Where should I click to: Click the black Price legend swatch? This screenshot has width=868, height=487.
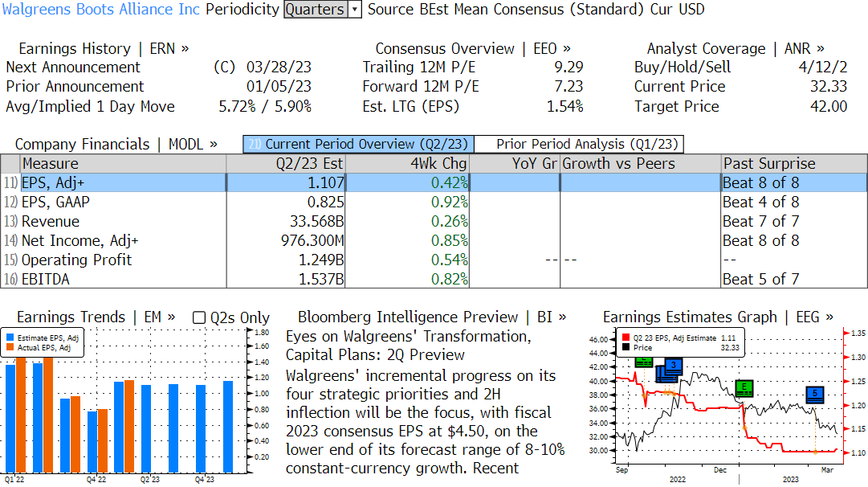(x=626, y=347)
